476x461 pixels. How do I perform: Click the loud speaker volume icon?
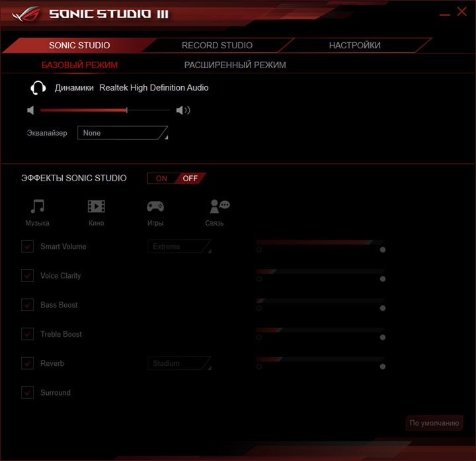coord(183,110)
